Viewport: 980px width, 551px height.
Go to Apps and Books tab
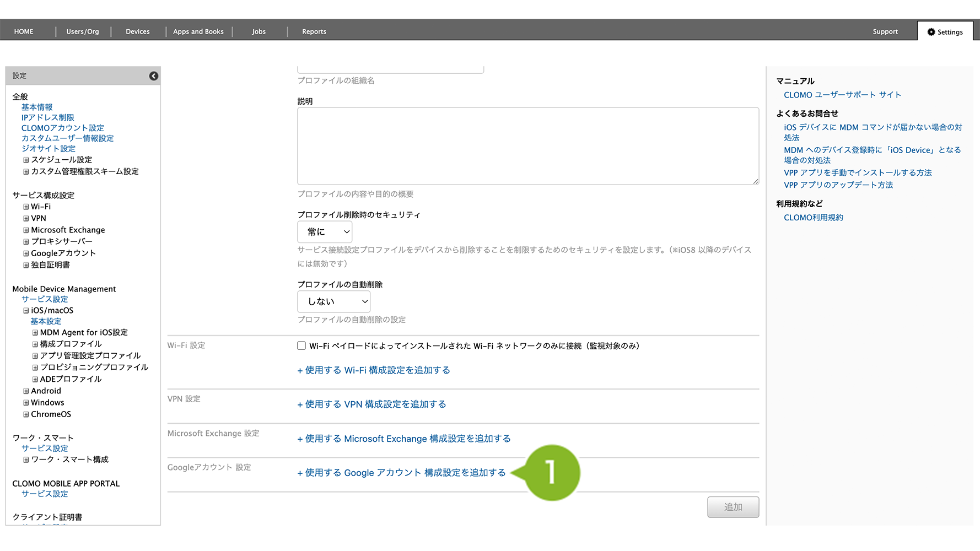click(198, 32)
